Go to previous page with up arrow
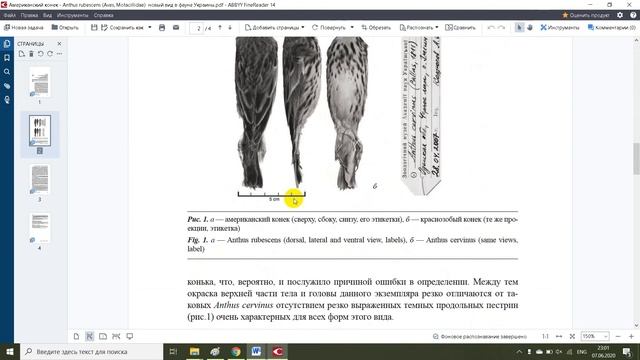The image size is (640, 360). coord(220,28)
